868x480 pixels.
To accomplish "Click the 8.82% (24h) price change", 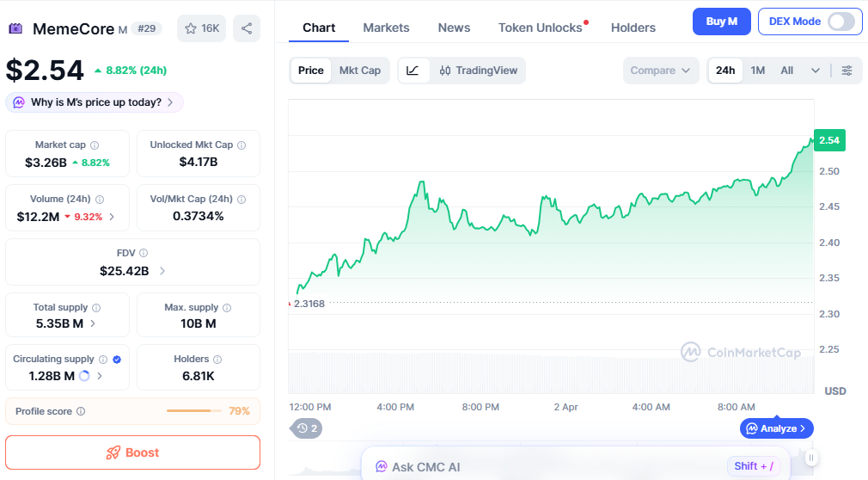I will 131,71.
